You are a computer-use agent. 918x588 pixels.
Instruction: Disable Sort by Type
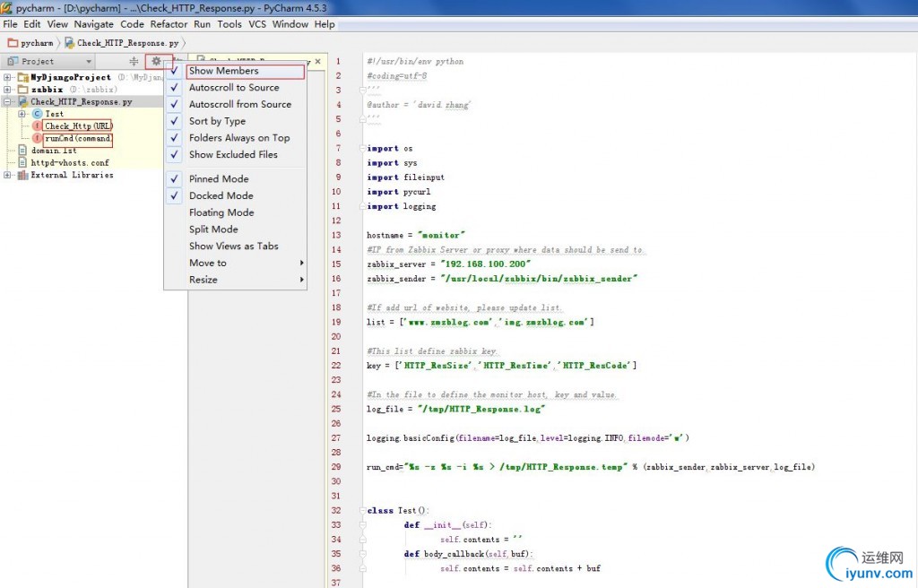point(235,121)
